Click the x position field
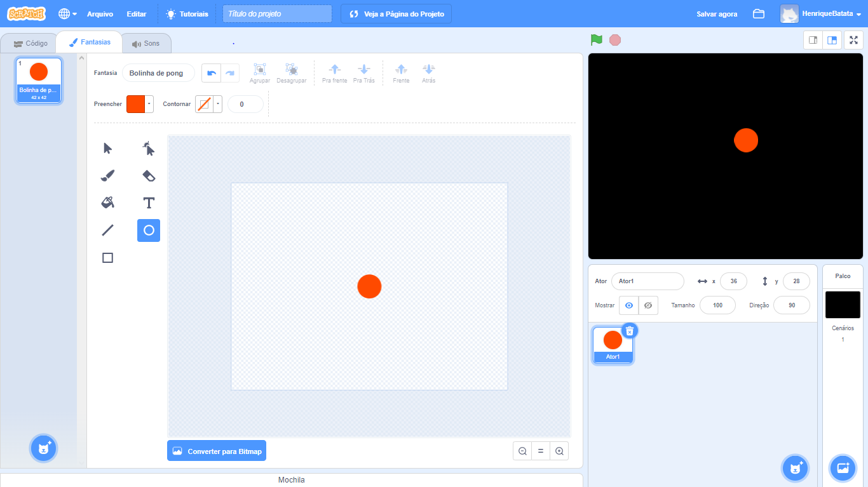868x487 pixels. [733, 281]
